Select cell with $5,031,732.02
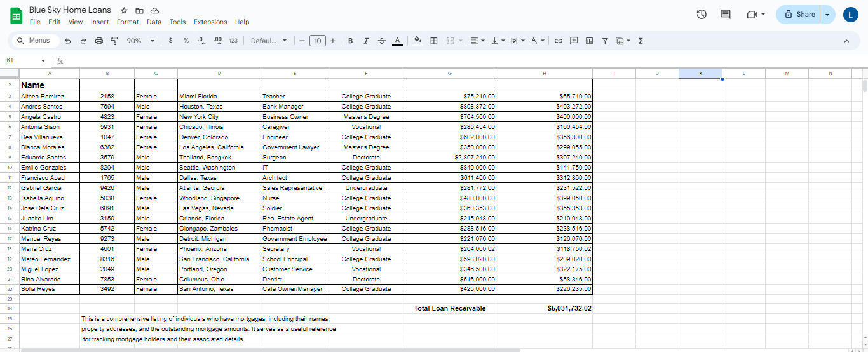The image size is (868, 352). click(544, 308)
